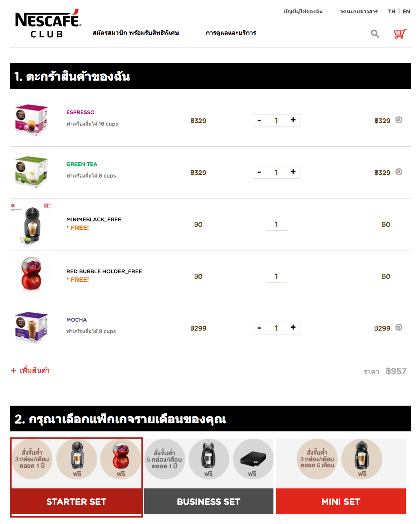
Task: Increase Espresso quantity with plus button
Action: [293, 120]
